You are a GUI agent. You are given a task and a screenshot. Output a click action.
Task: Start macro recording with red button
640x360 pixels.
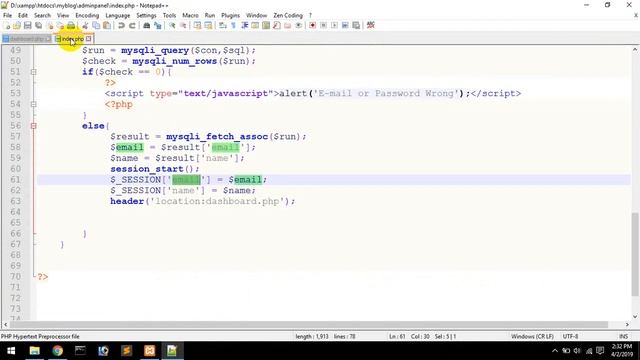coord(312,25)
